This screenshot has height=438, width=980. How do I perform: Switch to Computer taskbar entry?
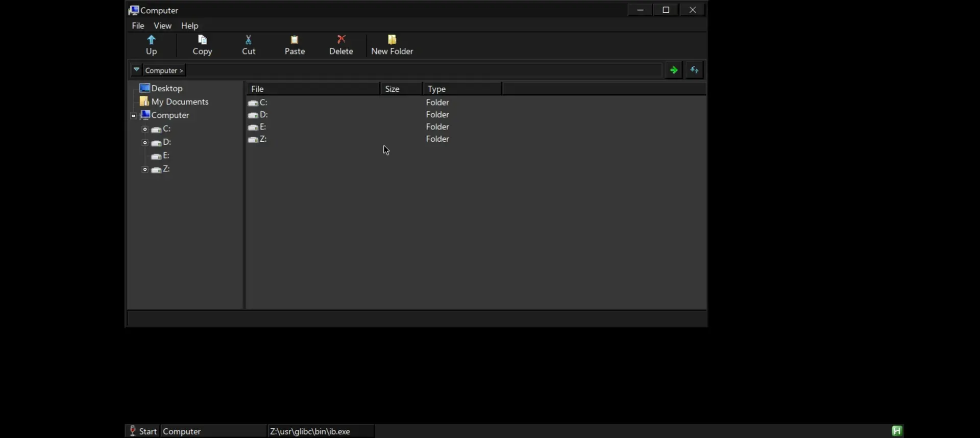(213, 431)
